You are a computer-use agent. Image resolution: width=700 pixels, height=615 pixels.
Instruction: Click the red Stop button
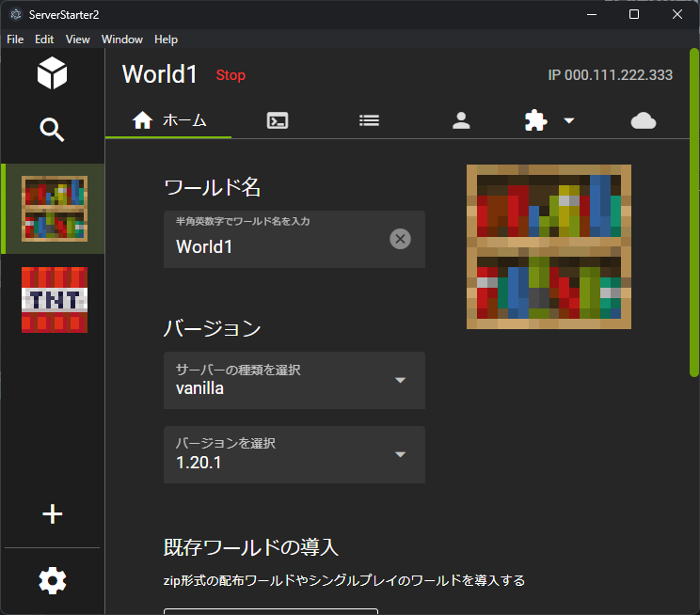(231, 75)
